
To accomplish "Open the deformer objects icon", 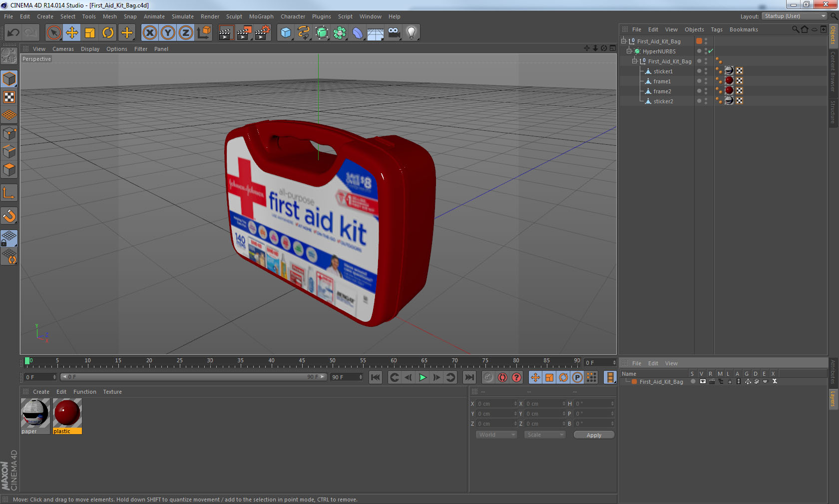I will pyautogui.click(x=358, y=33).
